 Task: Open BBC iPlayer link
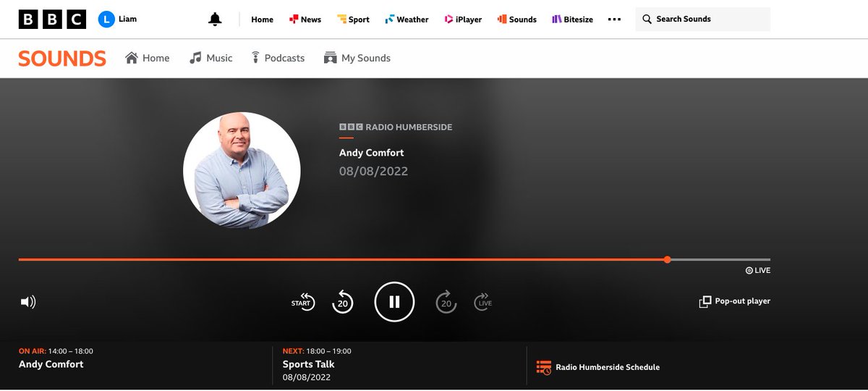coord(463,20)
